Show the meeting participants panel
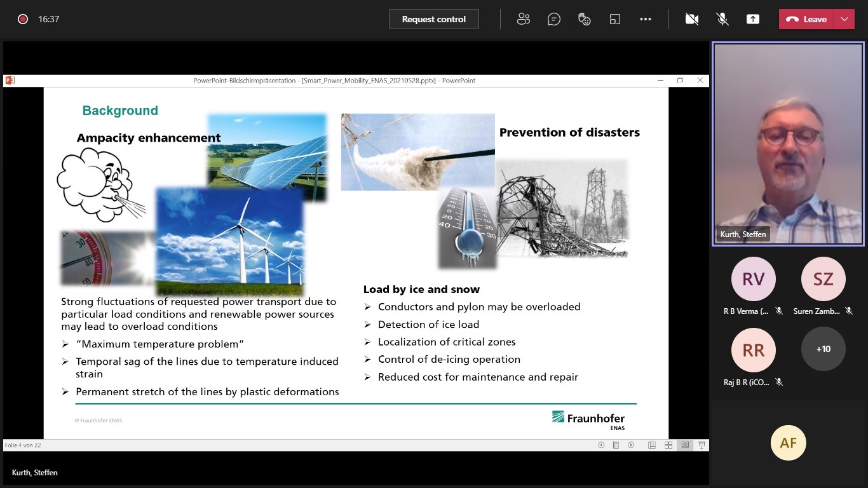868x488 pixels. pos(523,19)
